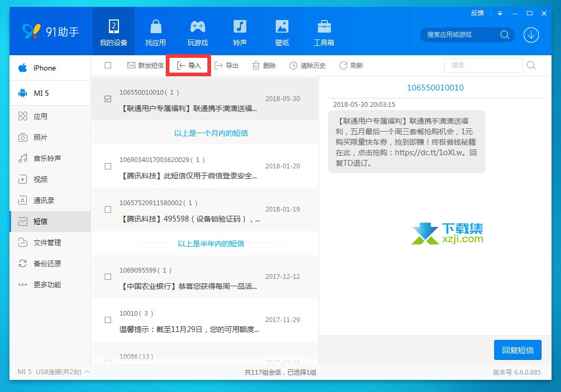Click the 刷新 refresh button
The height and width of the screenshot is (392, 561).
click(x=351, y=65)
